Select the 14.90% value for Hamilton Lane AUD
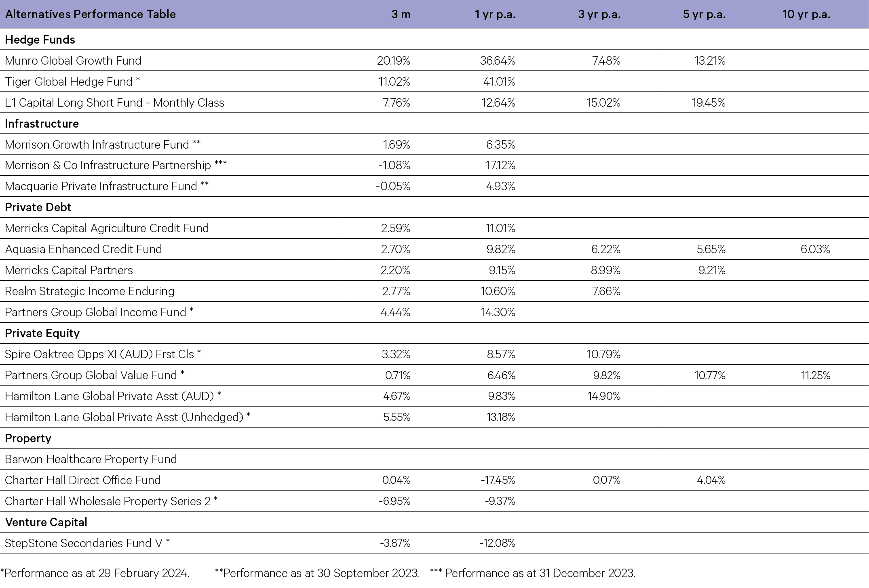This screenshot has width=869, height=588. coord(604,396)
